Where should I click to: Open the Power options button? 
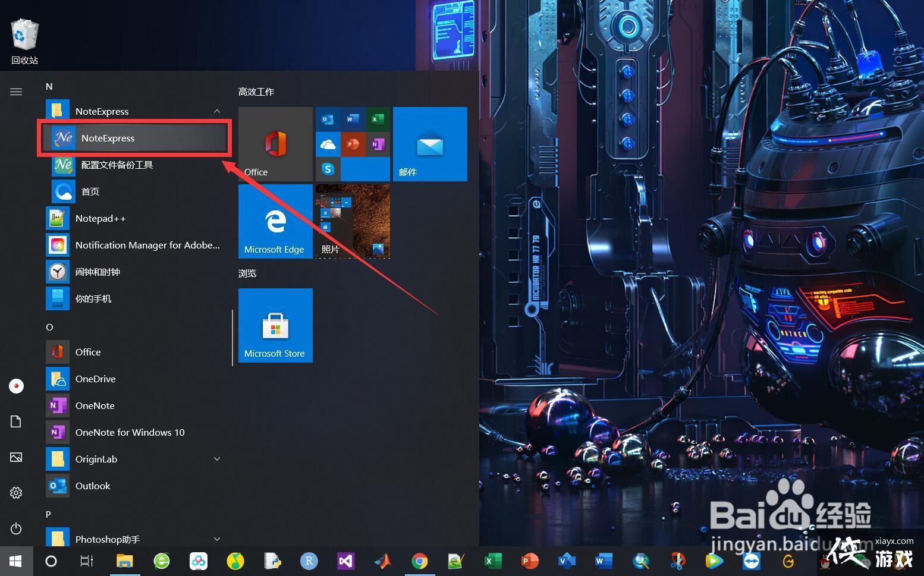click(16, 528)
